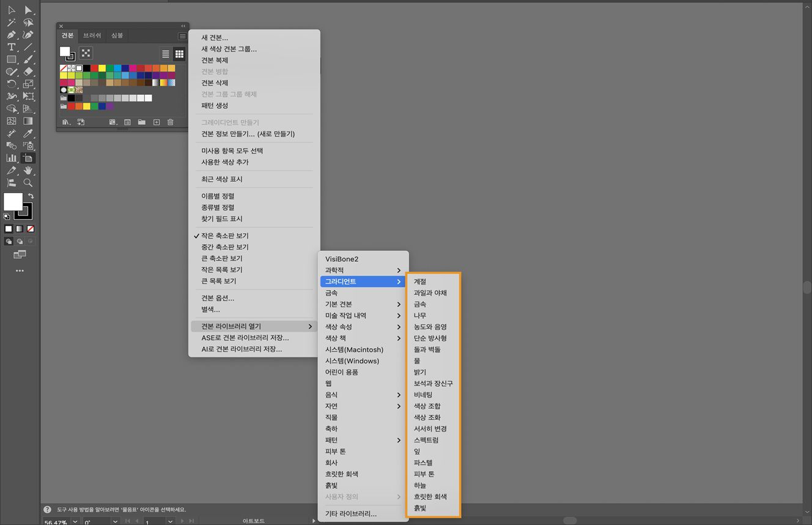Select the Zoom magnifier tool

point(28,182)
